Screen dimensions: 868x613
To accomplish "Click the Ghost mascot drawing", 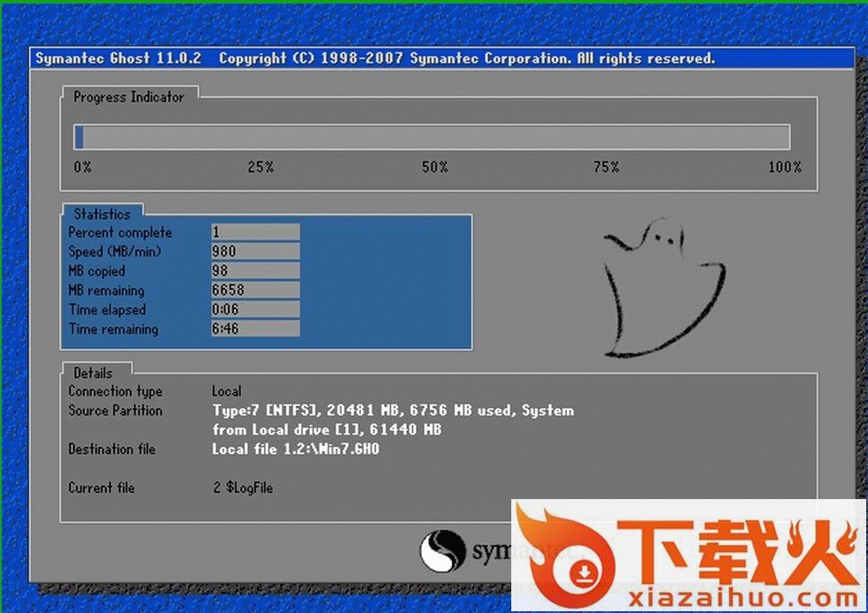I will pyautogui.click(x=662, y=291).
